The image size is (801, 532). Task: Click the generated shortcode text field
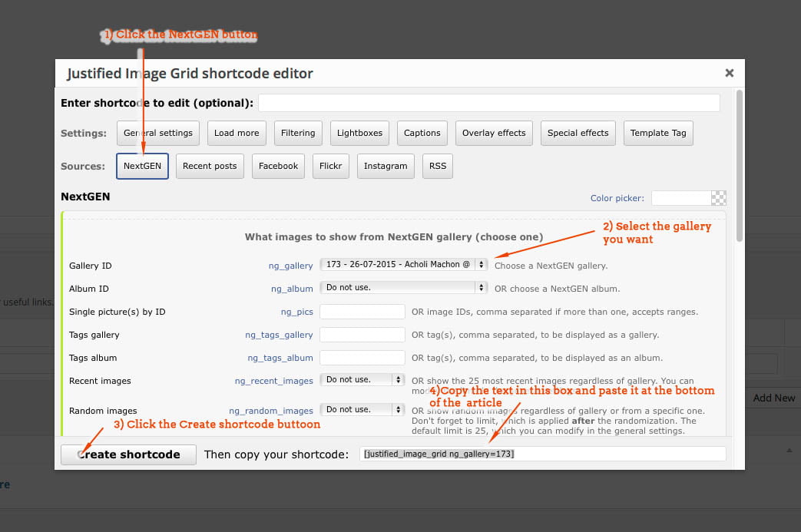542,454
